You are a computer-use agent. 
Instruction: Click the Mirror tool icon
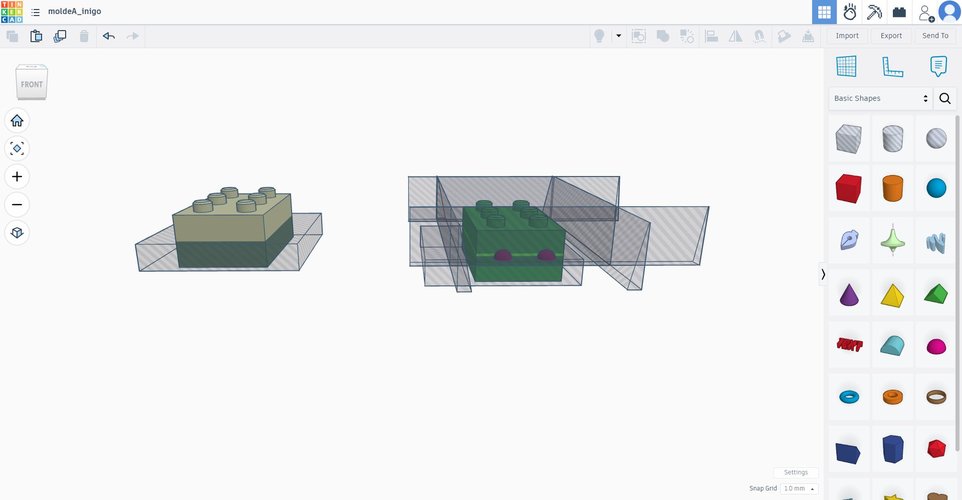coord(735,36)
